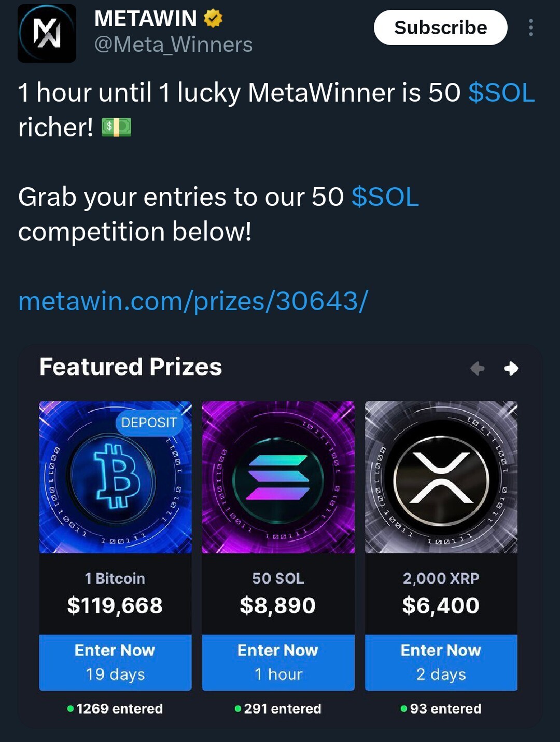560x742 pixels.
Task: Open the second $SOL cashtag before competition
Action: (x=385, y=197)
